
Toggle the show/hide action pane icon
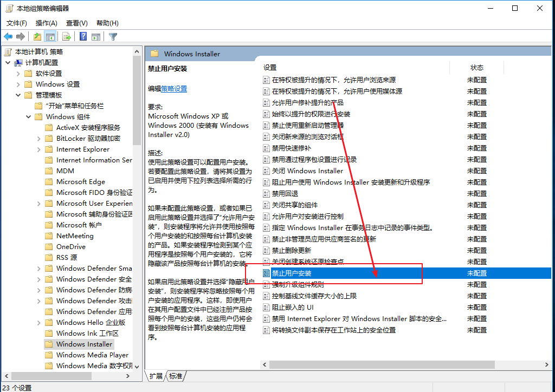tap(96, 37)
